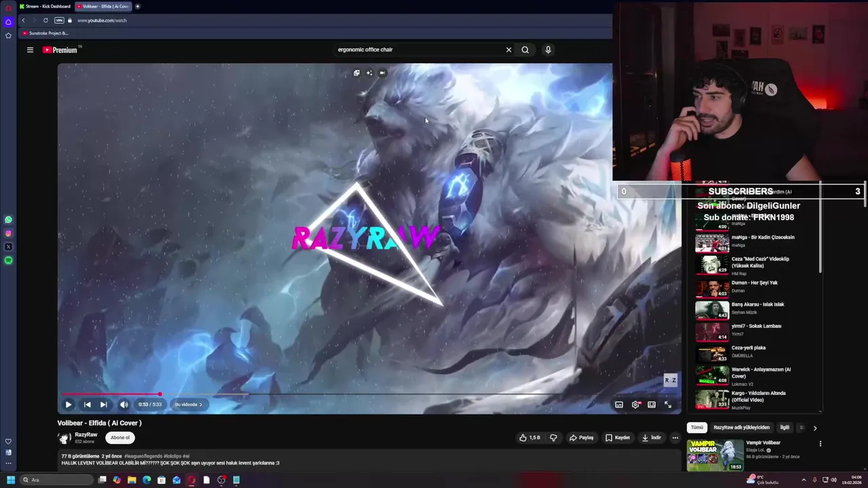Open options menu for 'Vampir Volibear' video
Viewport: 868px width, 488px height.
820,444
